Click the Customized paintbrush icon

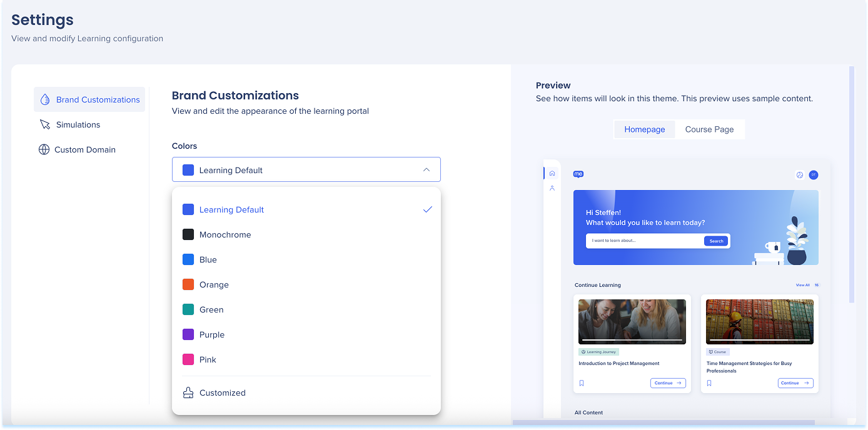[188, 392]
